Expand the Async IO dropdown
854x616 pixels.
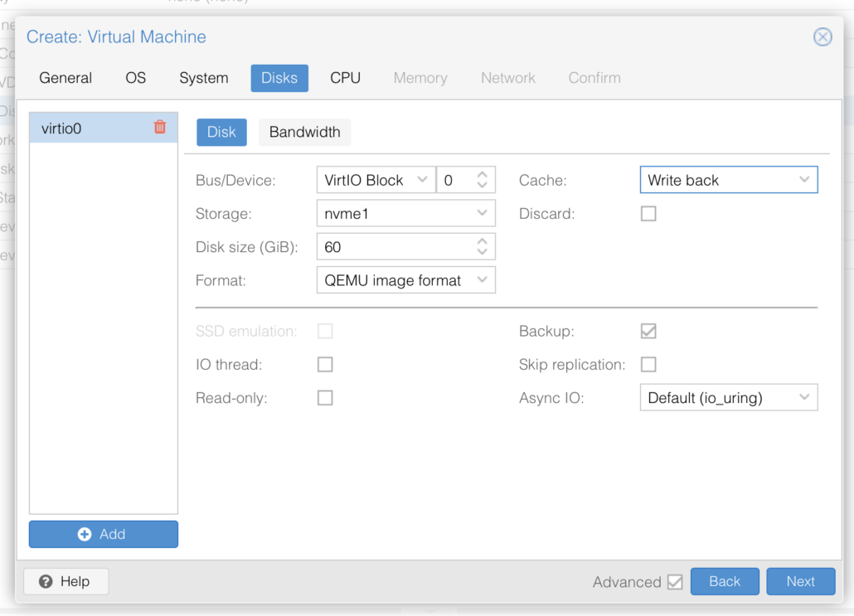[x=728, y=398]
